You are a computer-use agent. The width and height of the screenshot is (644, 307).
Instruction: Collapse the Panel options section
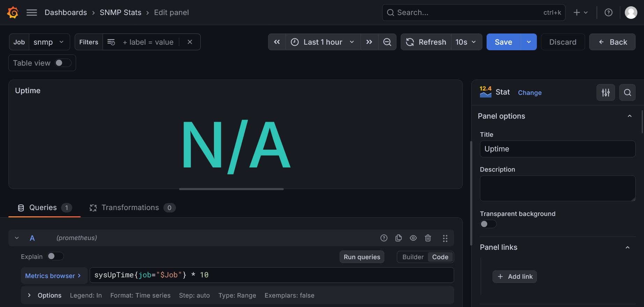630,116
